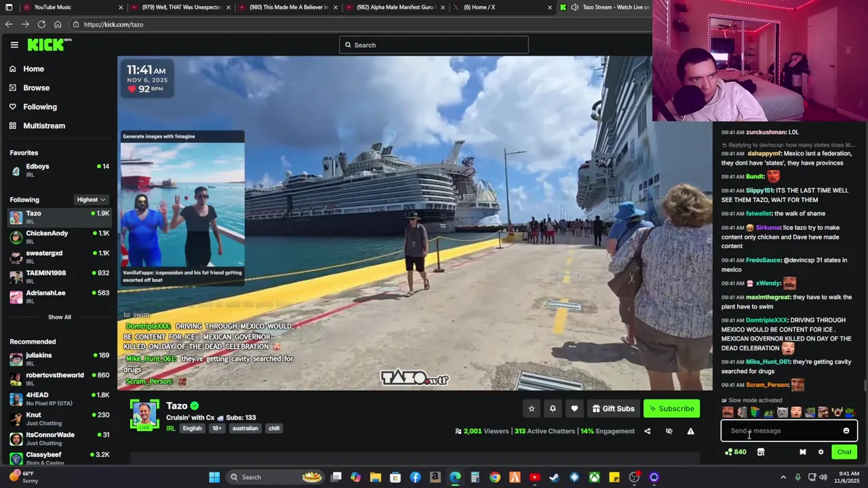The width and height of the screenshot is (868, 488).
Task: Click the report warning triangle icon
Action: click(x=690, y=431)
